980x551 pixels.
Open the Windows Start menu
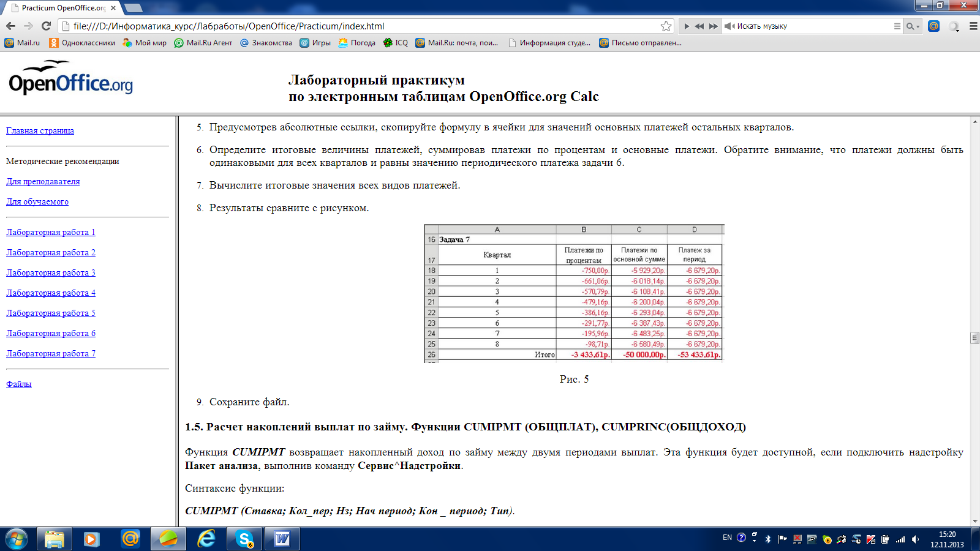[x=17, y=539]
